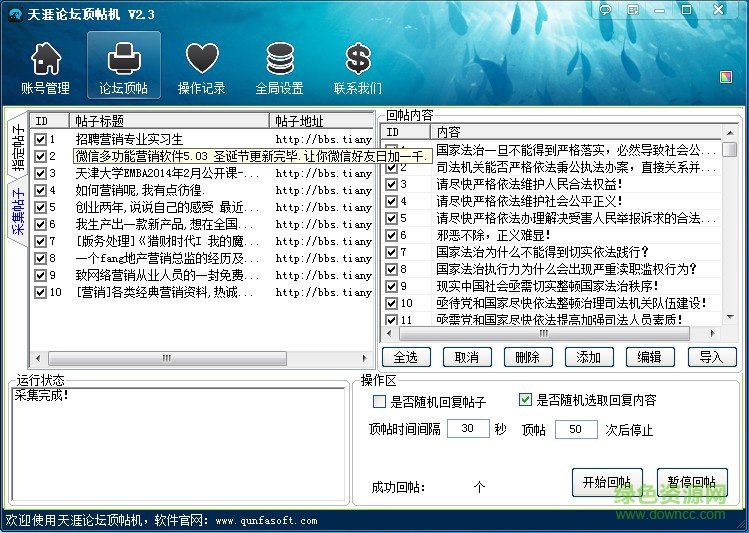Pause with 暂停回帖 button
The height and width of the screenshot is (533, 749).
pyautogui.click(x=692, y=482)
